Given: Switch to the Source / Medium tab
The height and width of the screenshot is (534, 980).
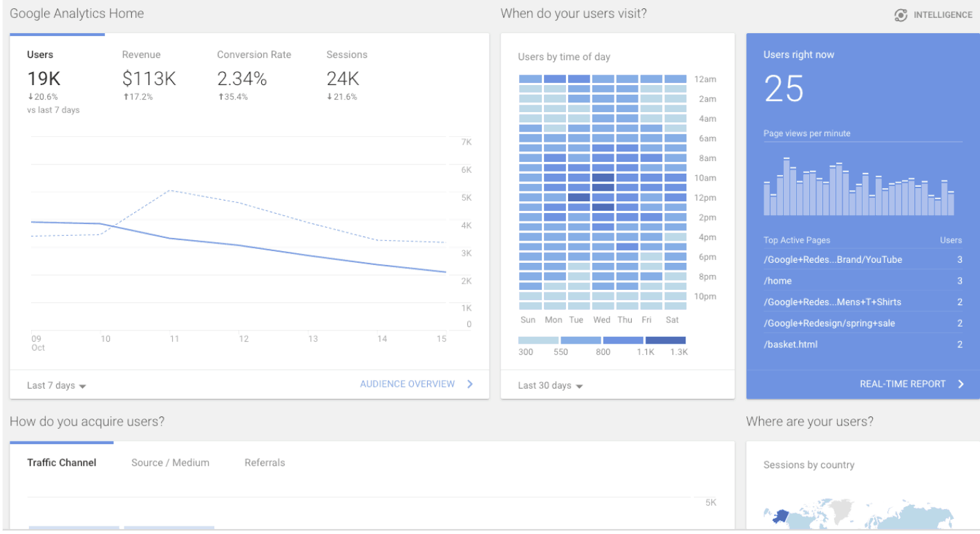Looking at the screenshot, I should (170, 463).
